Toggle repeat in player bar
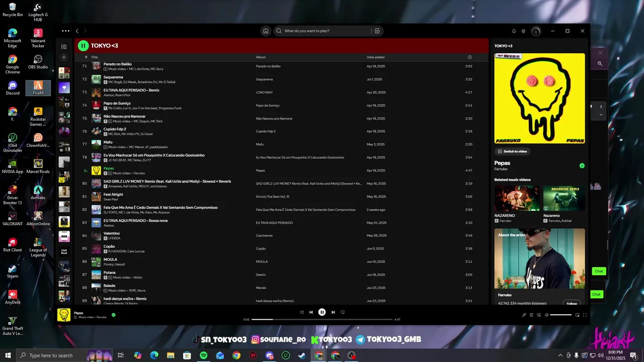 coord(343,312)
